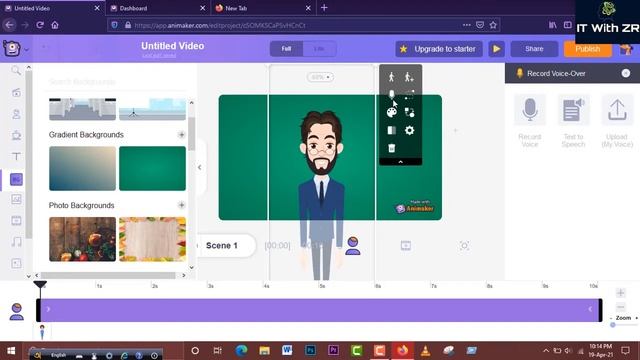Viewport: 640px width, 360px height.
Task: Open the Images library in sidebar
Action: coord(16,199)
